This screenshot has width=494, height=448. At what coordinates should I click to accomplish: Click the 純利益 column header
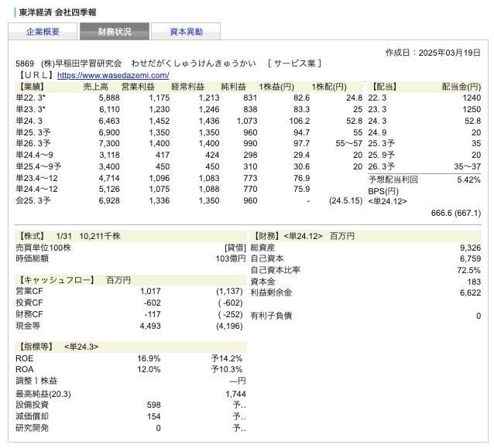point(234,87)
